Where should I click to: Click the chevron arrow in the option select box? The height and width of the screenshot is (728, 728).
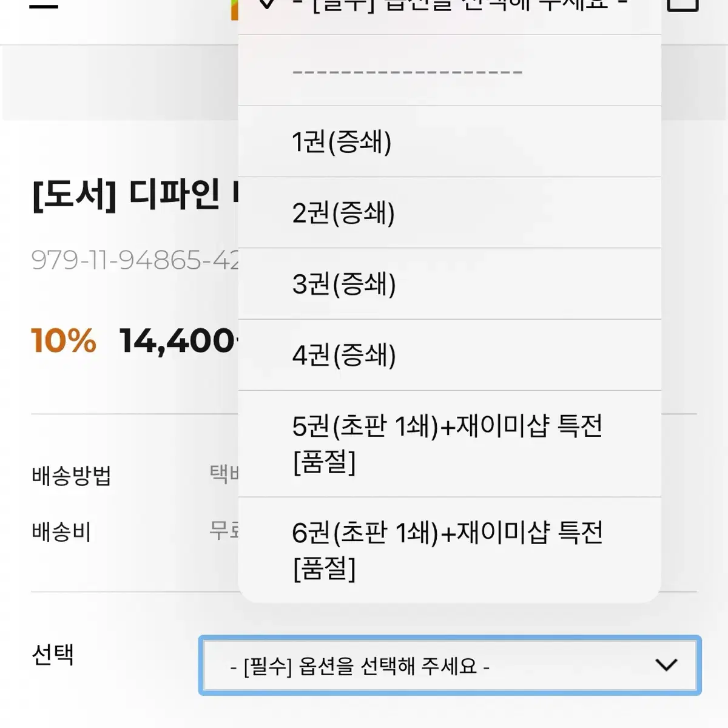coord(666,666)
